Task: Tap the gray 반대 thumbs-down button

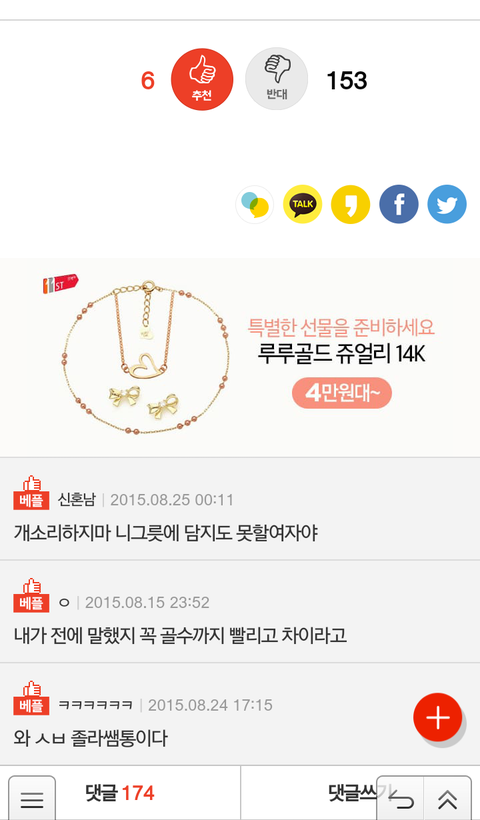Action: tap(276, 79)
